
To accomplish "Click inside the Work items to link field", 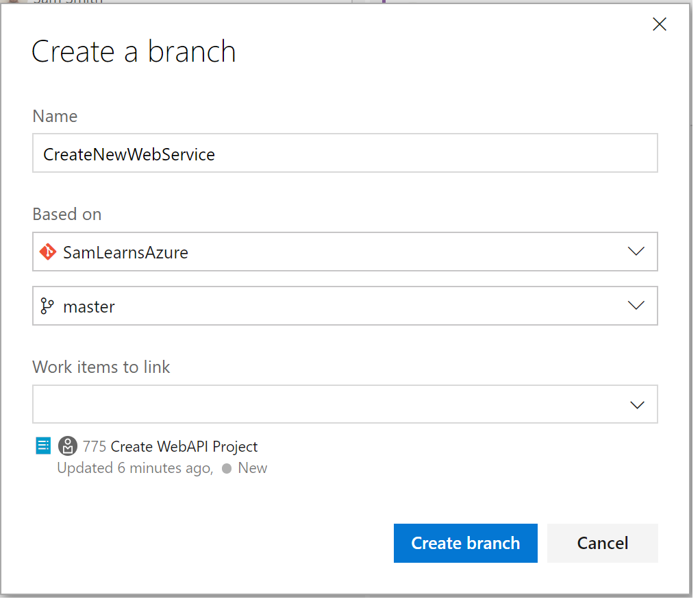I will tap(329, 404).
